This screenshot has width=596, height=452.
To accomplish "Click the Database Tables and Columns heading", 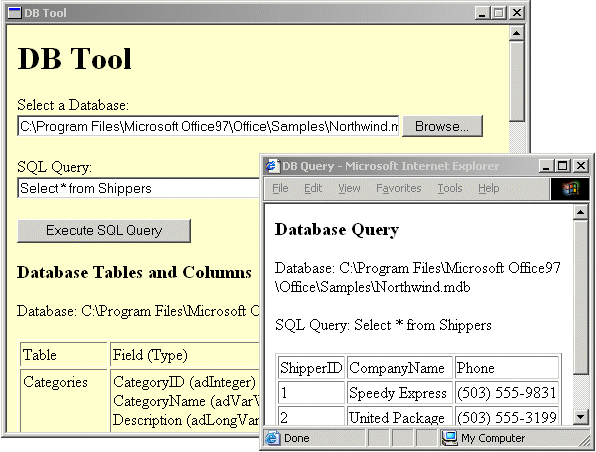I will 134,272.
